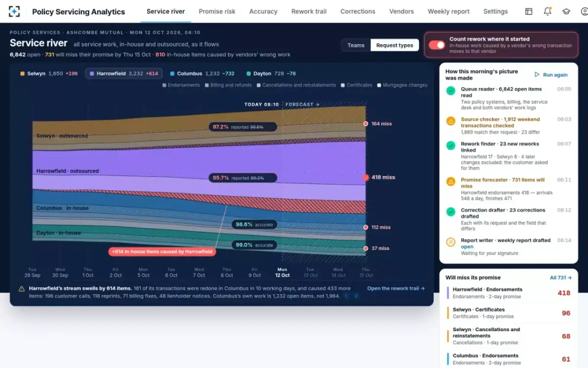The image size is (588, 368).
Task: Open the Columbus Endorsements 61 row
Action: 509,359
